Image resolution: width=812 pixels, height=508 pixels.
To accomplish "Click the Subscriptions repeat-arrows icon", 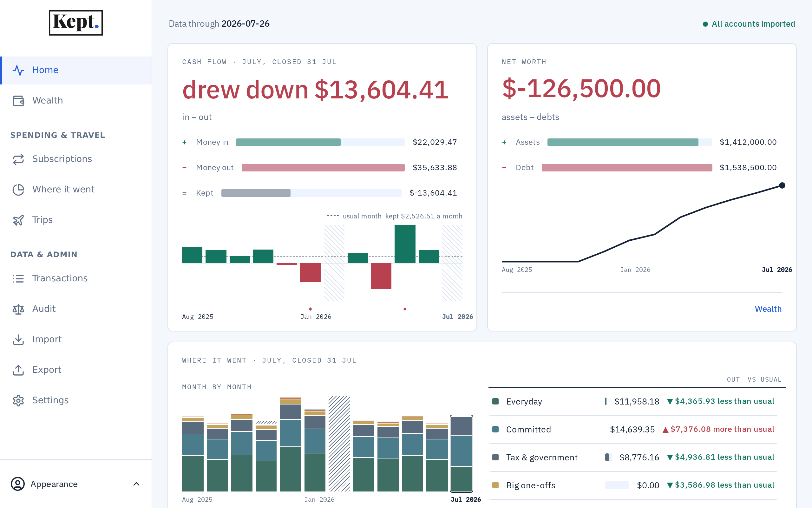I will point(18,159).
